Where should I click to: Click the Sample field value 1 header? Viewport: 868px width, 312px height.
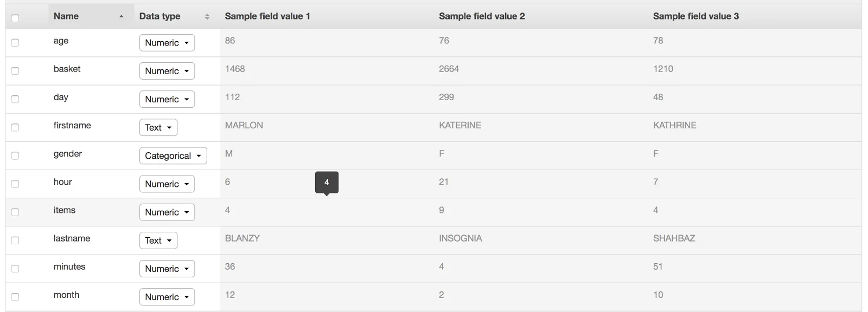267,16
